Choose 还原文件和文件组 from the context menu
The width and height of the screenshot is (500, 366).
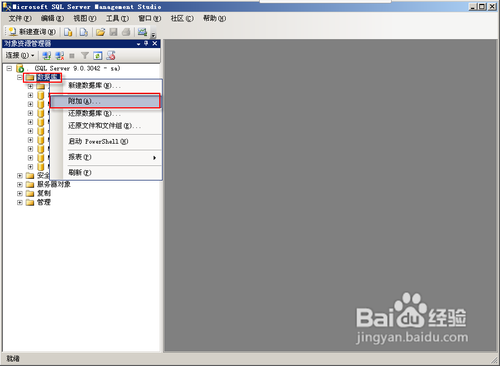point(106,126)
